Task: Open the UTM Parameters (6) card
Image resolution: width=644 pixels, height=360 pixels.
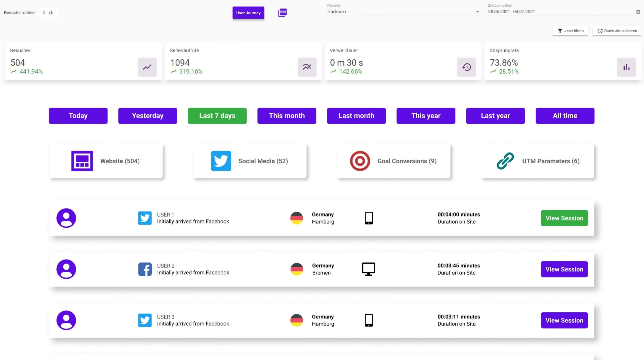Action: coord(537,161)
